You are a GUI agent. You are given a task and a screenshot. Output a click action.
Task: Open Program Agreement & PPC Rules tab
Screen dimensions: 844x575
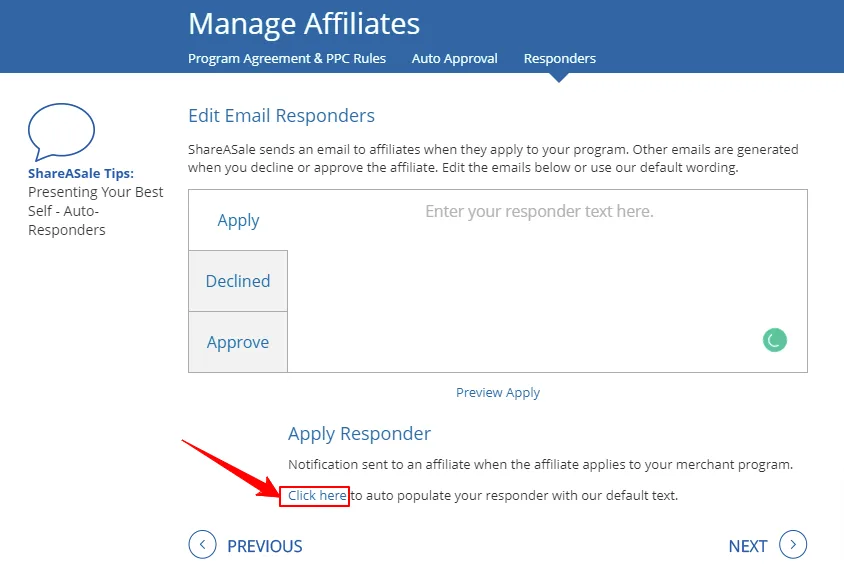pyautogui.click(x=287, y=59)
